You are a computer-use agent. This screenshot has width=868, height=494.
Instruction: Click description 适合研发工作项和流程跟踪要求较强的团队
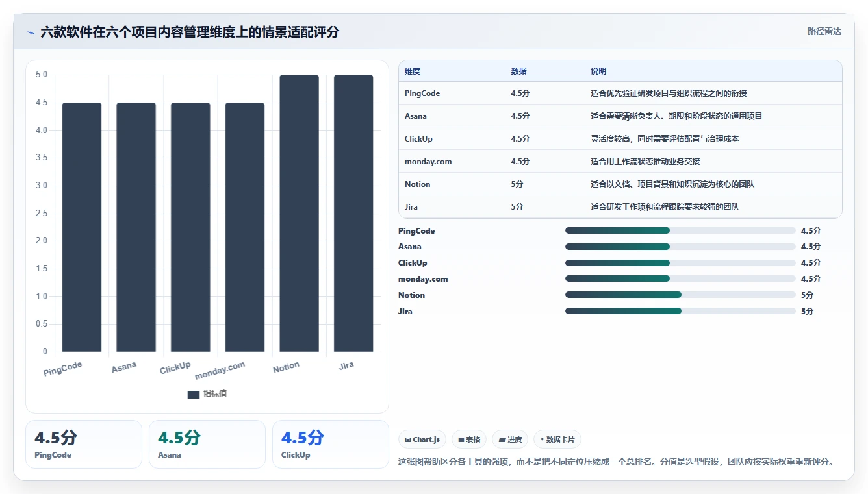(665, 207)
